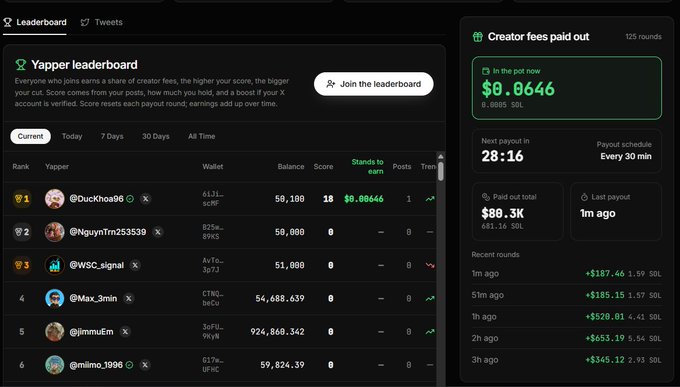
Task: Click 28:16 next payout countdown
Action: [x=502, y=156]
